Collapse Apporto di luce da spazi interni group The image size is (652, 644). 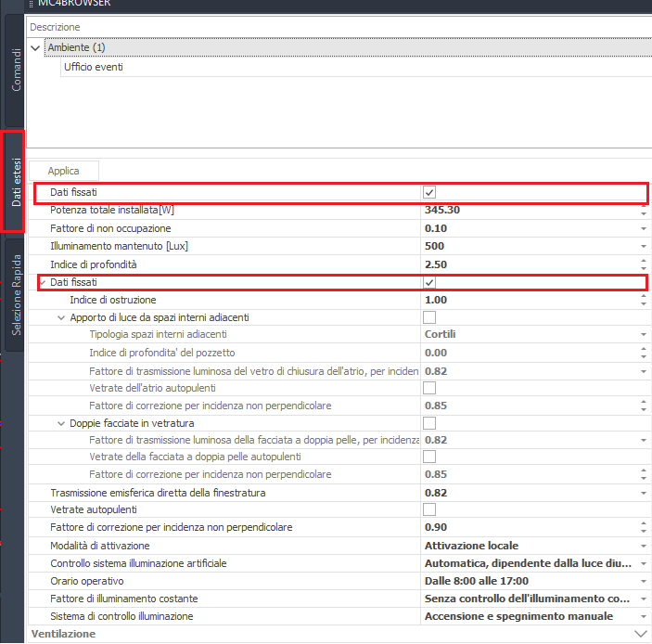pyautogui.click(x=61, y=318)
